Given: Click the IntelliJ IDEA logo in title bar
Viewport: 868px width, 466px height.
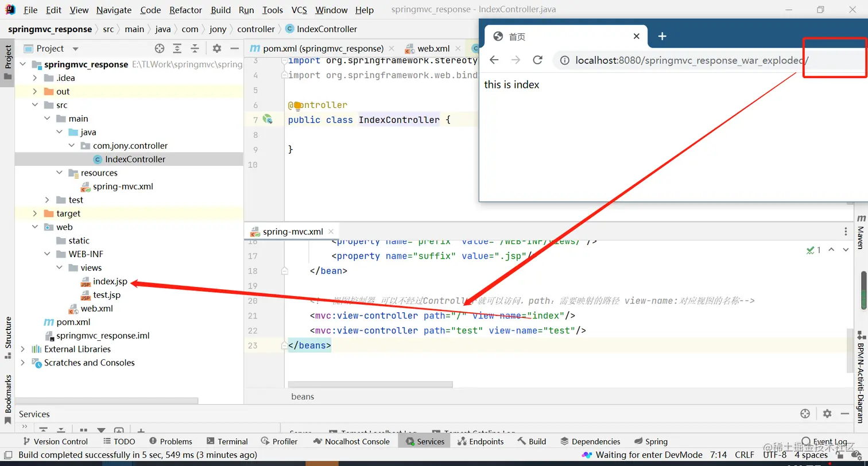Looking at the screenshot, I should pyautogui.click(x=10, y=10).
